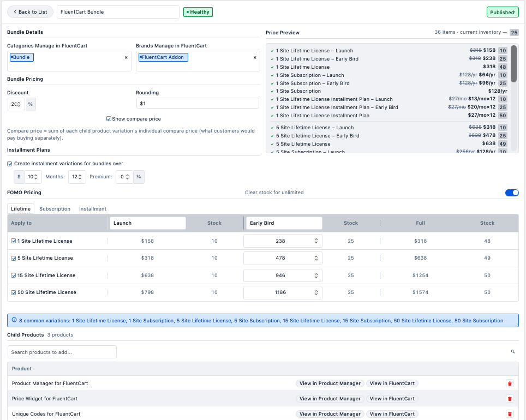Step the 946 Early Bird price

316,275
